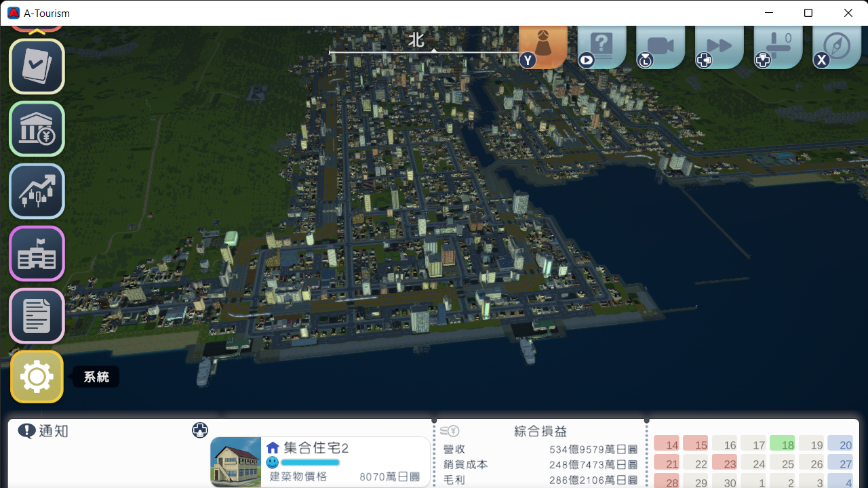Open the company building menu

point(37,253)
